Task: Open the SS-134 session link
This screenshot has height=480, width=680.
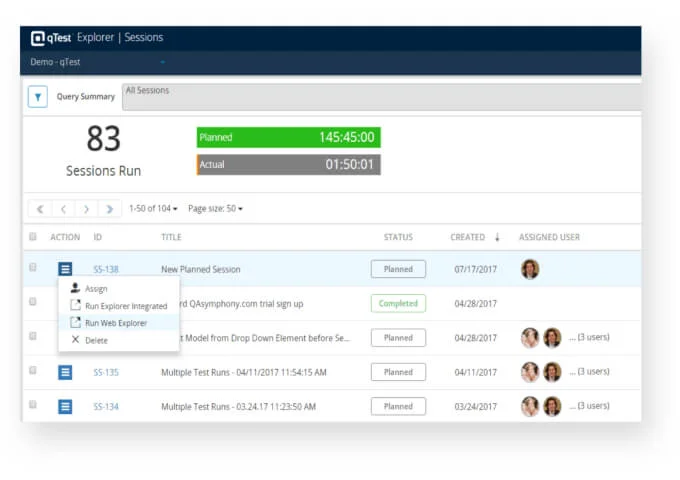Action: pyautogui.click(x=106, y=407)
